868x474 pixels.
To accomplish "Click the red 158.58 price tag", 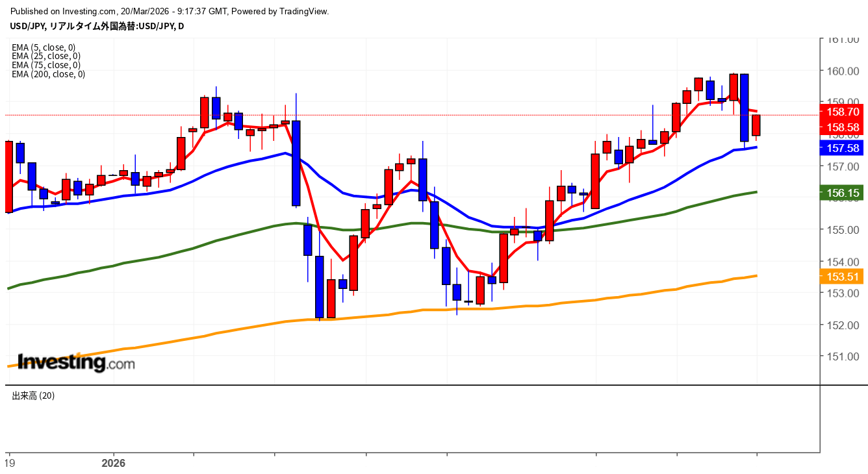I will pyautogui.click(x=843, y=127).
